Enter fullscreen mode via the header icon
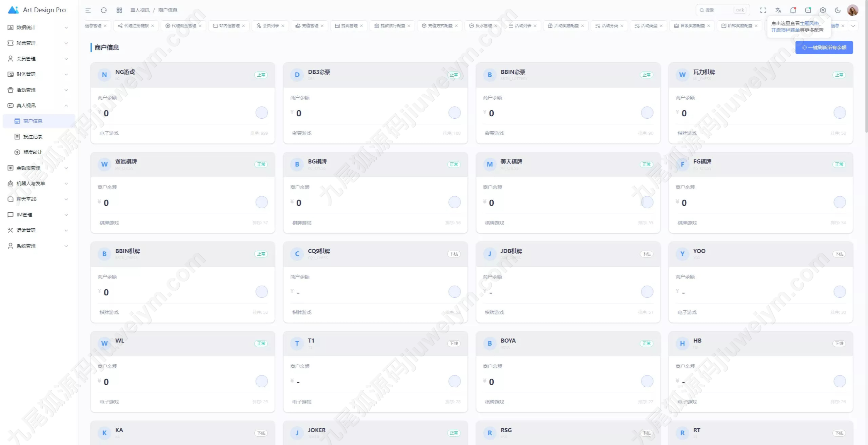The width and height of the screenshot is (868, 445). tap(763, 10)
